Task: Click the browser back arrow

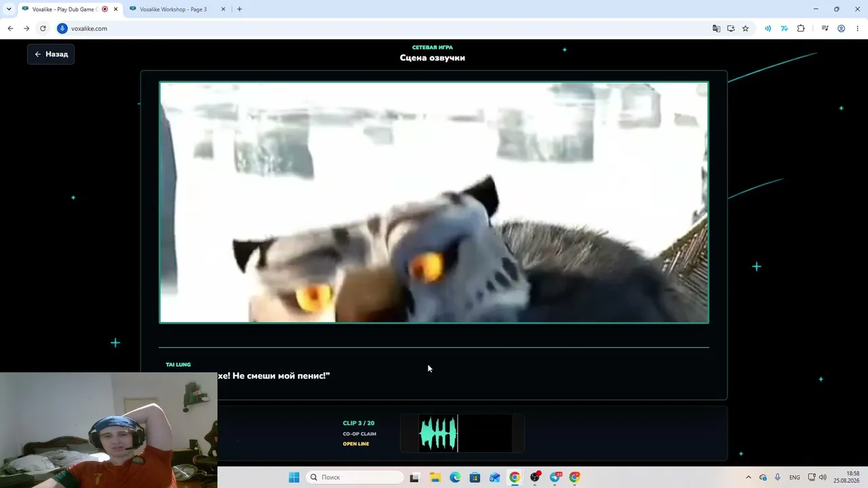Action: 10,28
